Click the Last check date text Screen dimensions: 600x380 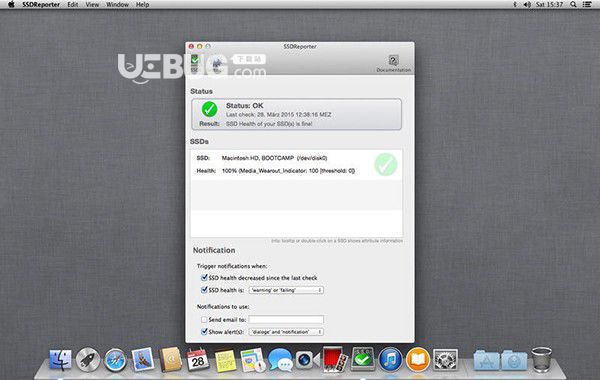tap(279, 115)
